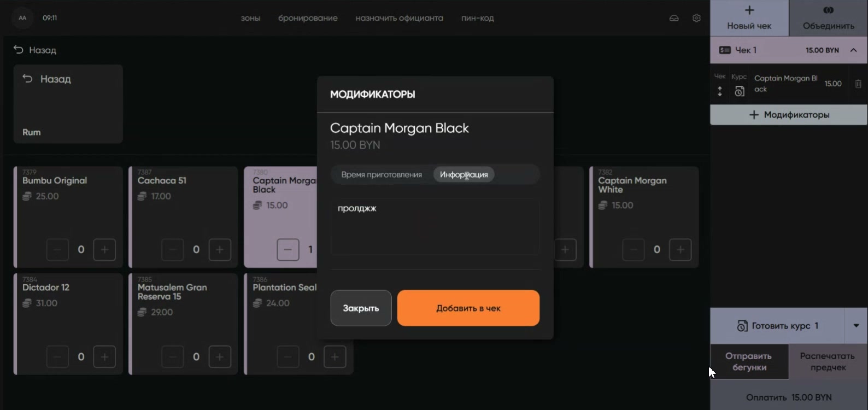
Task: Increase Matusalem Gran Reserva 15 quantity
Action: [220, 357]
